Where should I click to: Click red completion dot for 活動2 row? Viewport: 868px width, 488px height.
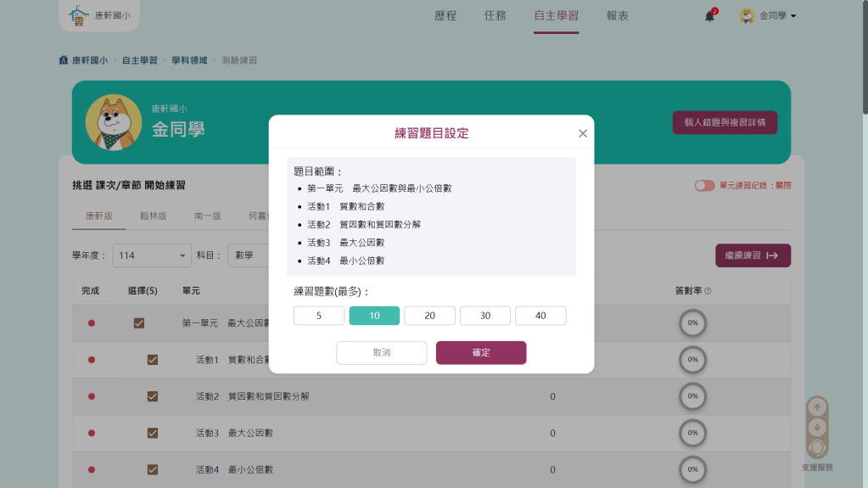coord(92,396)
